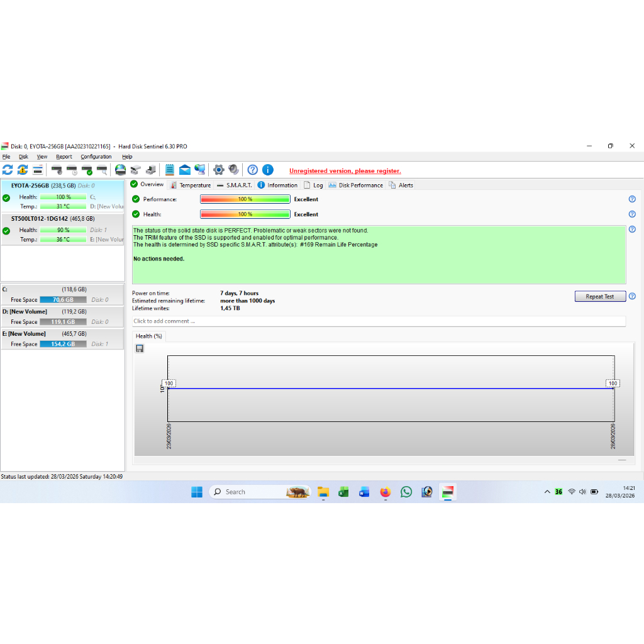Click the speaker acoustic settings icon
644x644 pixels.
(x=234, y=170)
